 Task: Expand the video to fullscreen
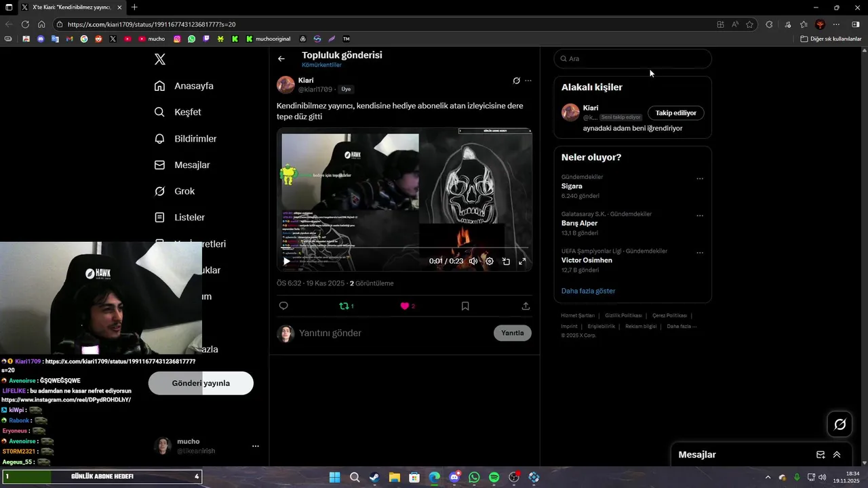point(522,261)
